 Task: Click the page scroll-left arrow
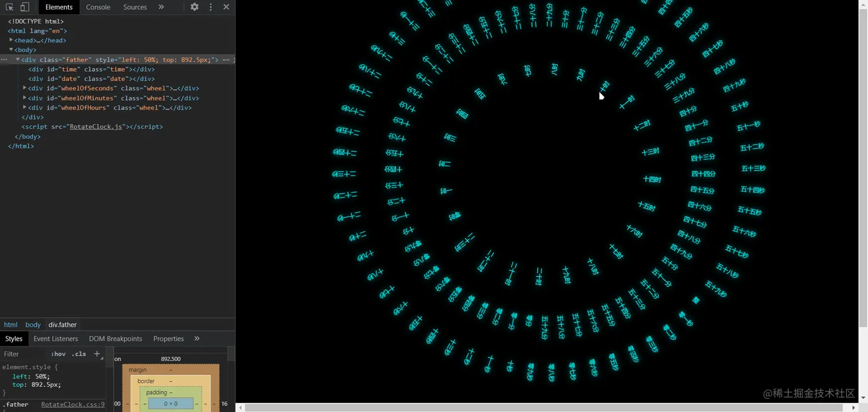pos(241,407)
